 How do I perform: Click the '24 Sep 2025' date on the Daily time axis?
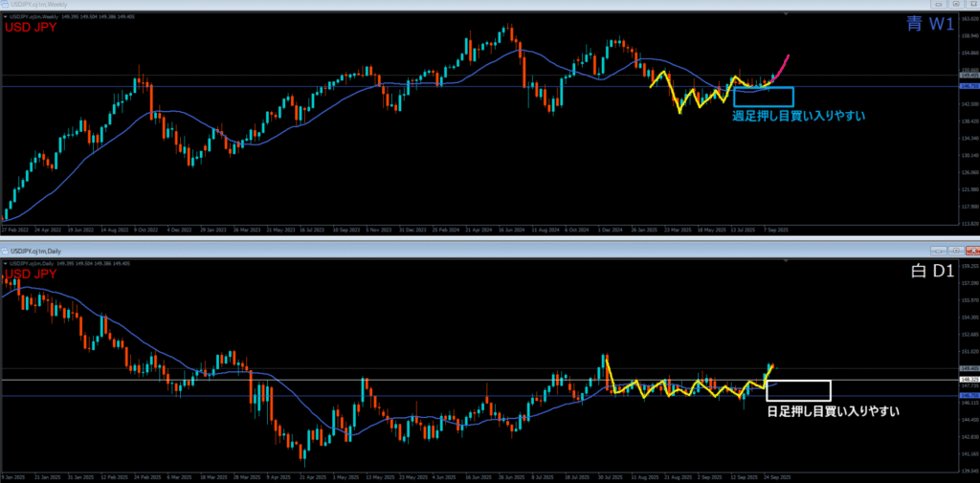click(x=777, y=475)
